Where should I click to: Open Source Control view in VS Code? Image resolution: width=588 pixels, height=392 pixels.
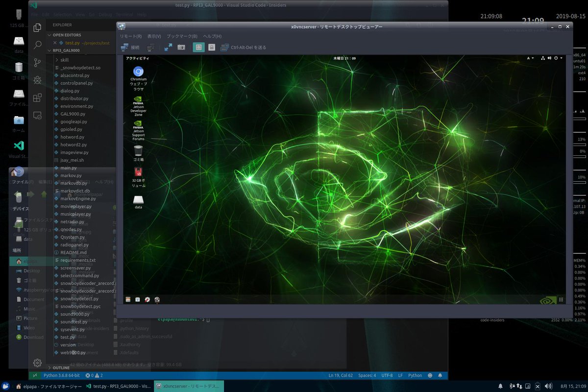37,62
